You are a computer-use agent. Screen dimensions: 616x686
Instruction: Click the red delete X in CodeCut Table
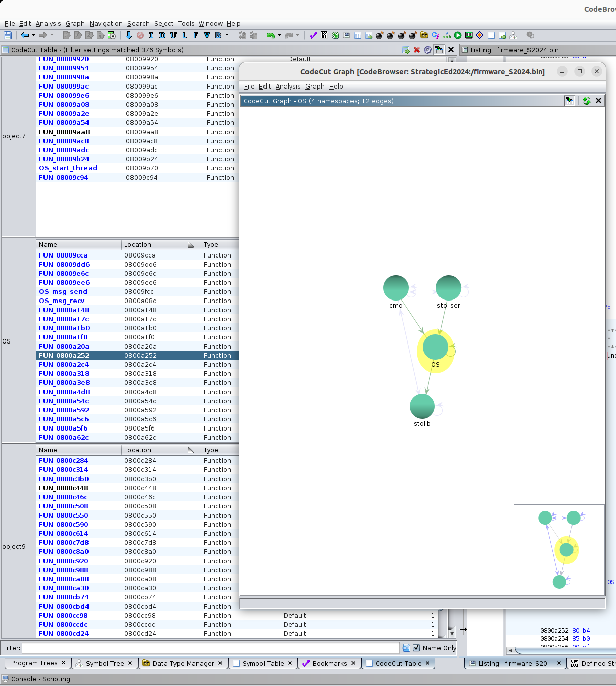click(417, 50)
